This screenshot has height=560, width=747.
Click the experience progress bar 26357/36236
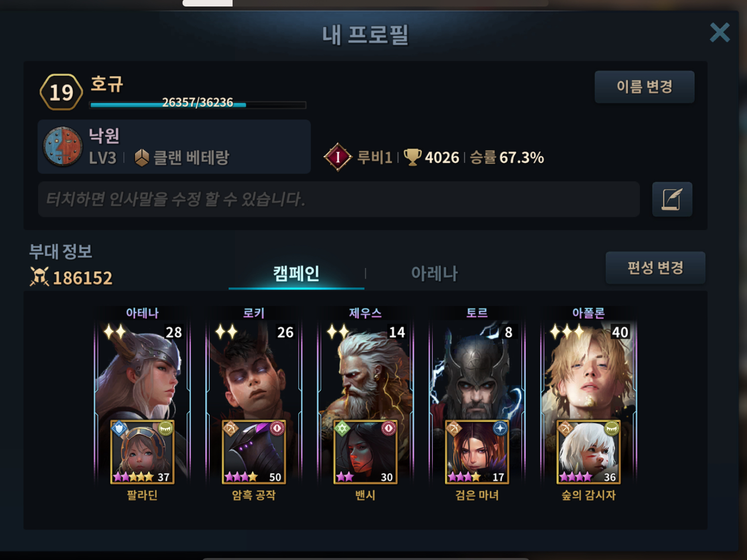(x=198, y=104)
